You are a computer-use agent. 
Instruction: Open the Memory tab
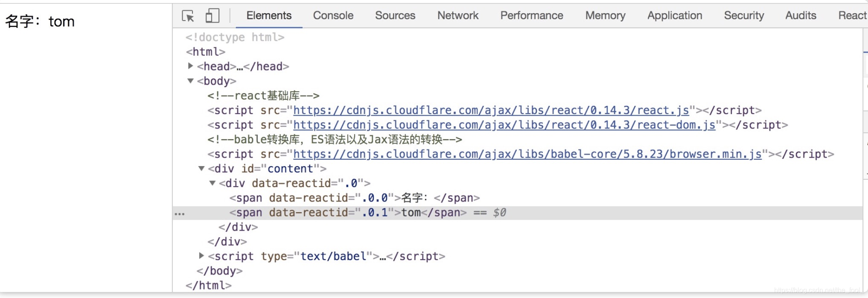(605, 16)
